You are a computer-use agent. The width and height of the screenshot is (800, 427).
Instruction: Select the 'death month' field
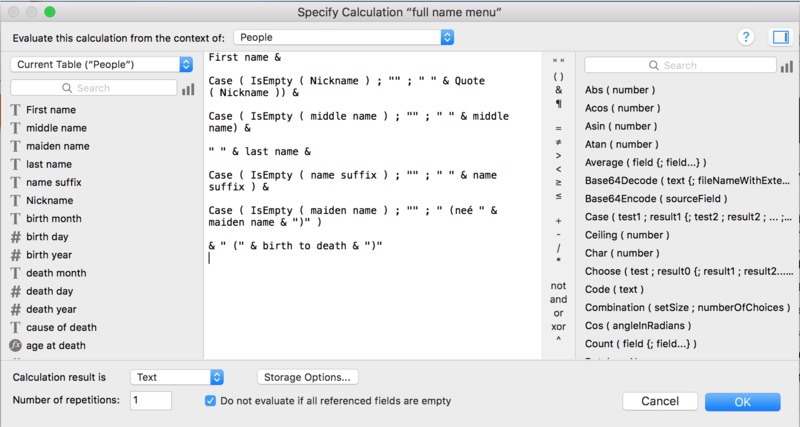coord(56,273)
